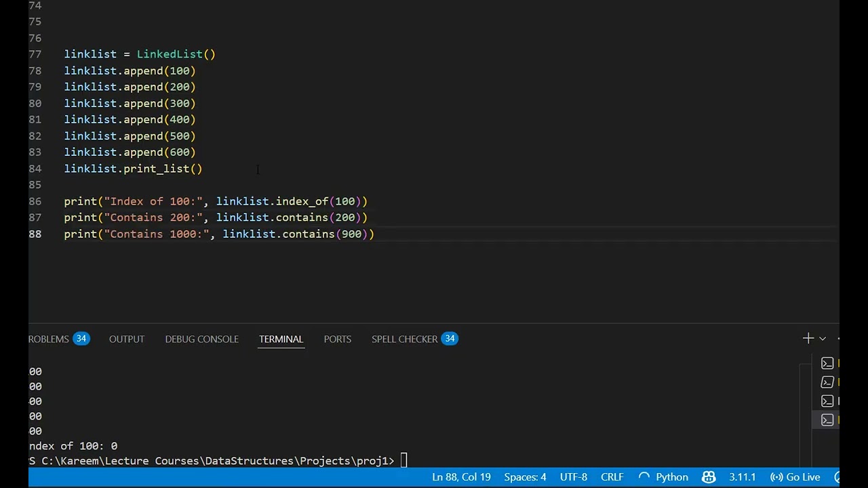Click terminal output line "ndex of 100: 0"
868x488 pixels.
click(x=73, y=446)
